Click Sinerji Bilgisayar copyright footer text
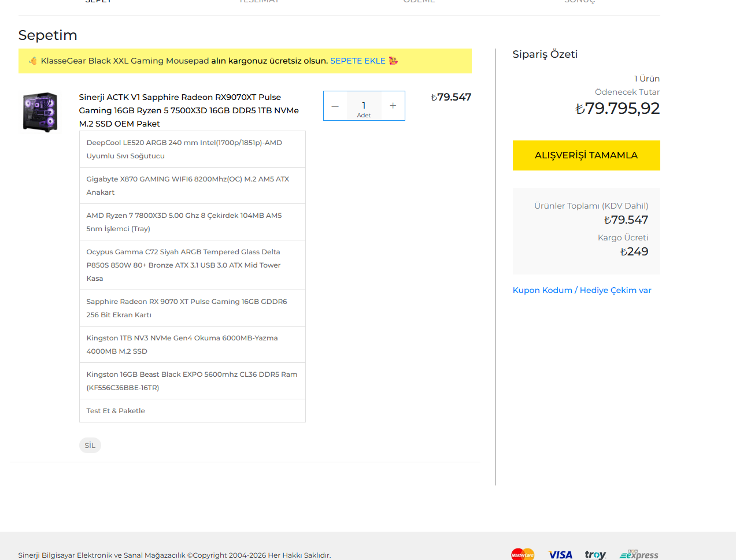The width and height of the screenshot is (736, 560). (175, 555)
